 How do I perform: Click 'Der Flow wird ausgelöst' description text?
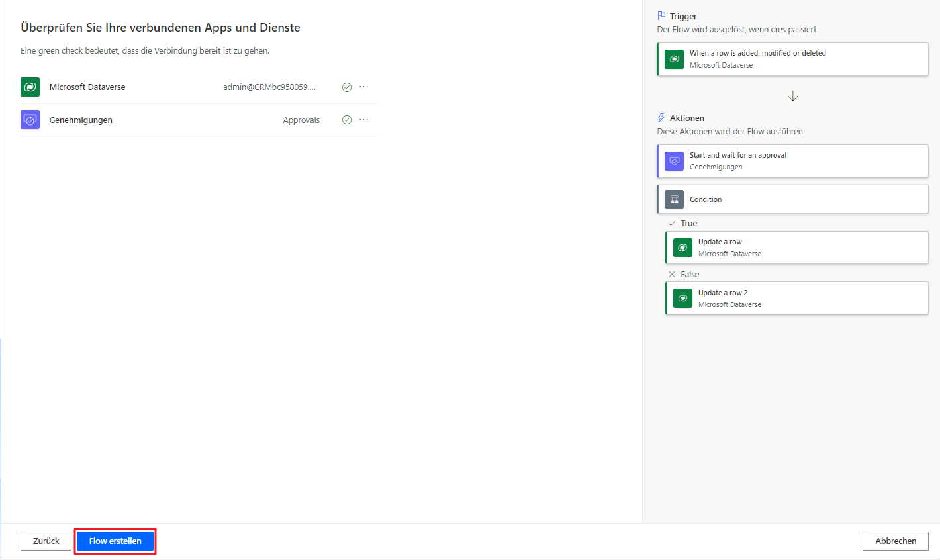coord(737,30)
